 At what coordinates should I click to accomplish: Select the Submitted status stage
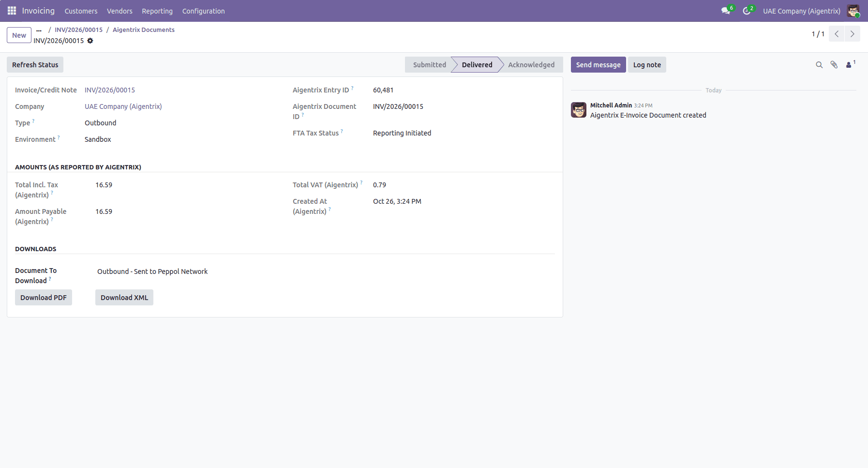click(429, 65)
